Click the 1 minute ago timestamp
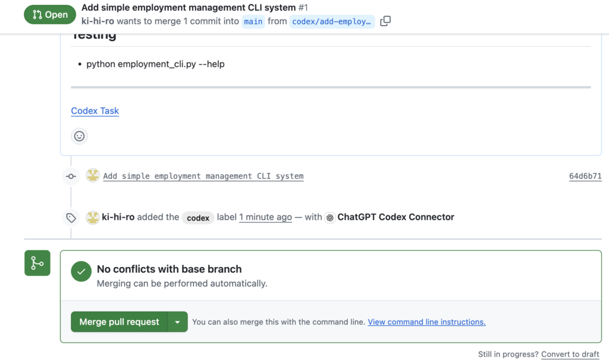Screen dimensions: 609x364 265,217
